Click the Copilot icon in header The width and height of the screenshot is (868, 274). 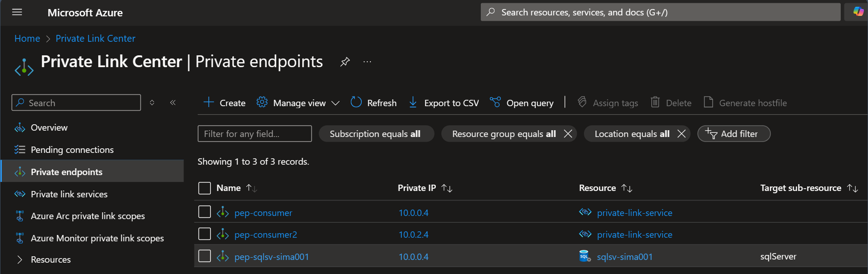pos(858,12)
